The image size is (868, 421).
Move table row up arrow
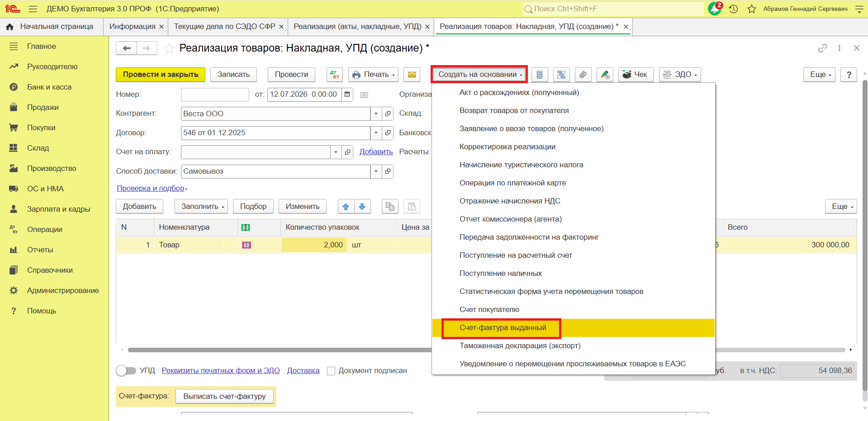(x=346, y=207)
